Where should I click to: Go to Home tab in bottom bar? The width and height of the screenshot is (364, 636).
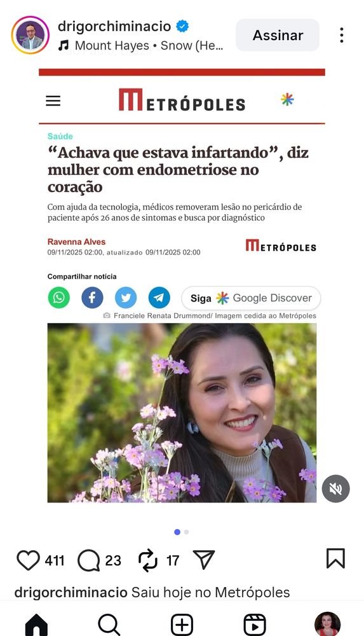point(36,625)
